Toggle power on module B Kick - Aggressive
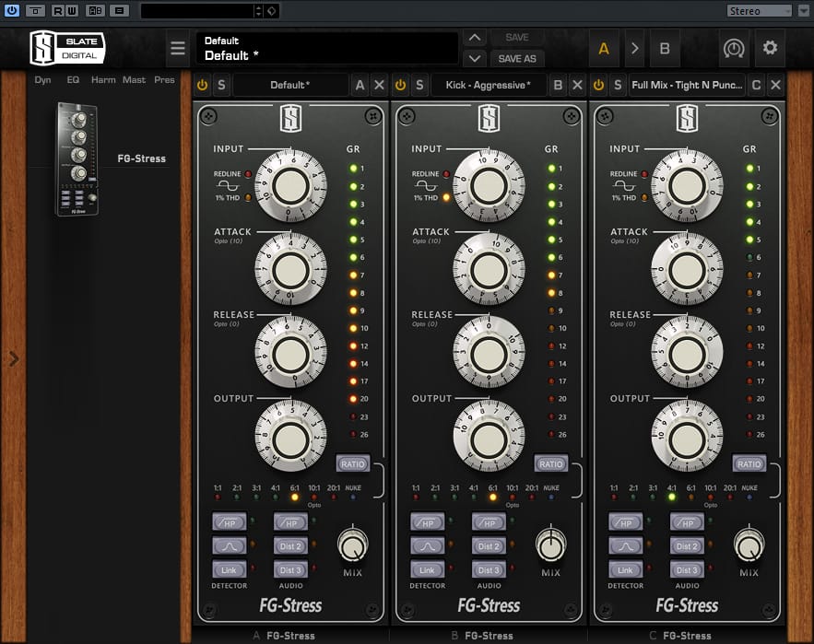Viewport: 814px width, 644px height. point(400,85)
